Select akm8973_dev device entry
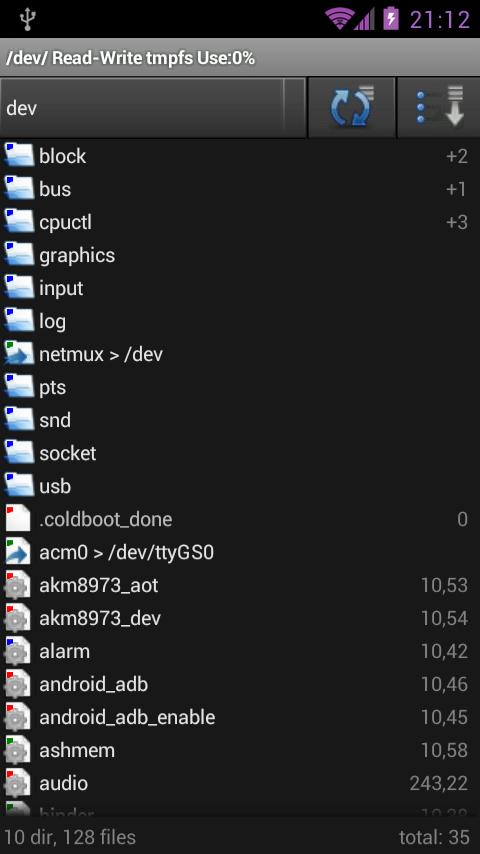Image resolution: width=480 pixels, height=854 pixels. click(x=240, y=618)
